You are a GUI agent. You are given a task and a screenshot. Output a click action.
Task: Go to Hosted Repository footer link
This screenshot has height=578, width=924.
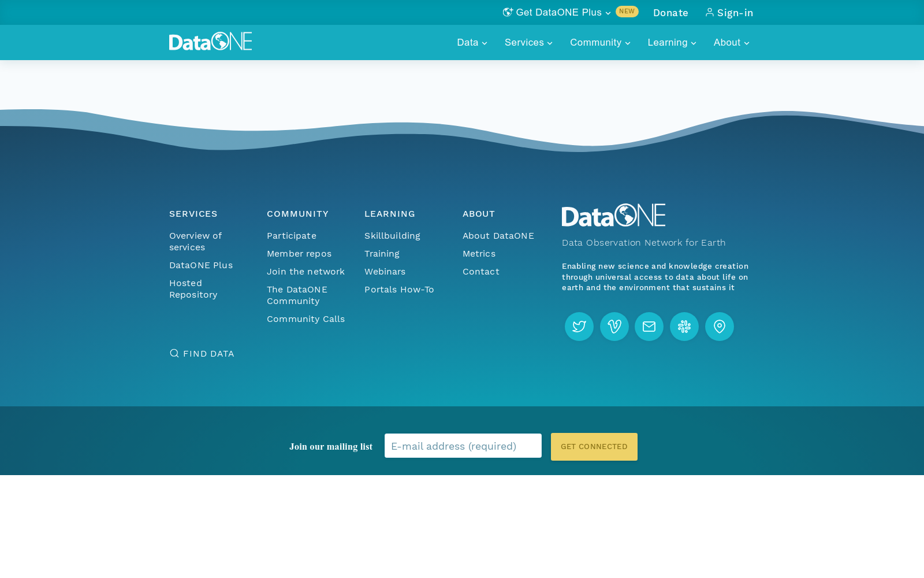(x=193, y=289)
